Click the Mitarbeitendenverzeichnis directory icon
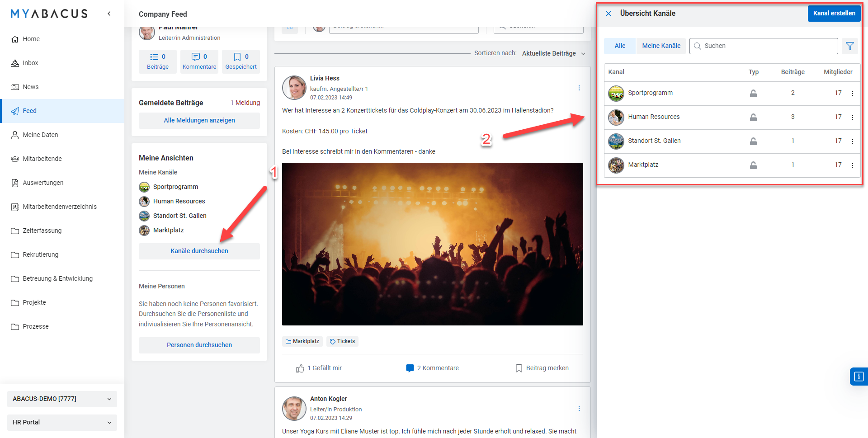868x438 pixels. pos(15,207)
